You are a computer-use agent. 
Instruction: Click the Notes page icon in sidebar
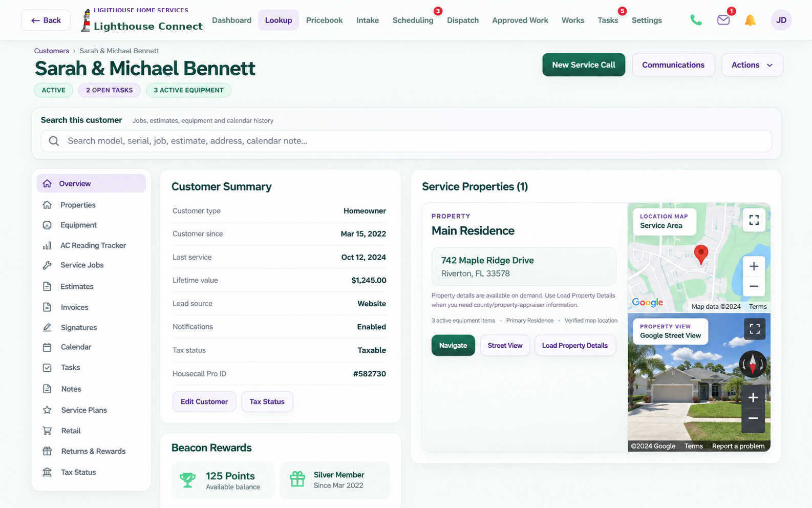47,389
